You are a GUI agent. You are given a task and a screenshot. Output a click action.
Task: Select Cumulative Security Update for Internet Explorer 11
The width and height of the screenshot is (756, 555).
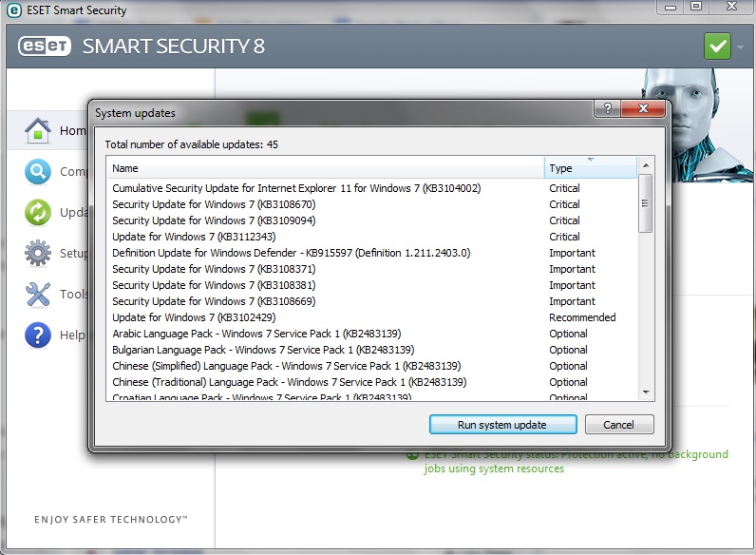coord(372,188)
